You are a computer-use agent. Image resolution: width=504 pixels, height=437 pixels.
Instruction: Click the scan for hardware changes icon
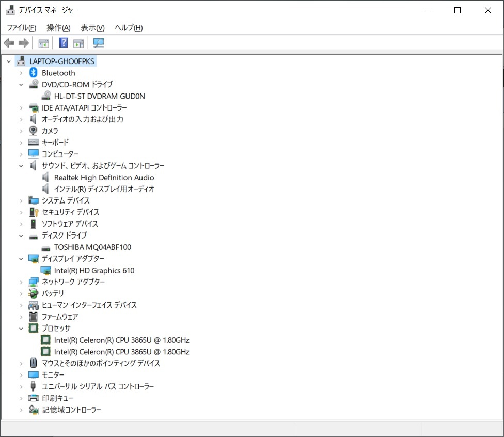tap(98, 43)
